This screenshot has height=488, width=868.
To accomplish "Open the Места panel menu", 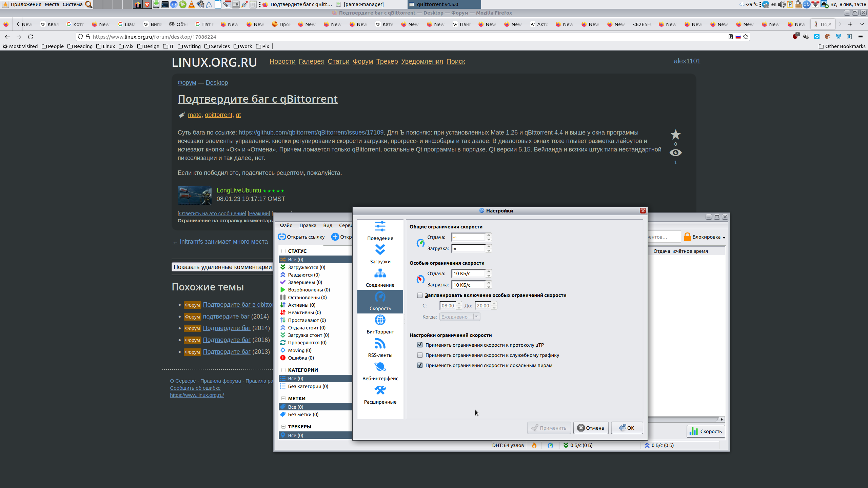I will [52, 4].
